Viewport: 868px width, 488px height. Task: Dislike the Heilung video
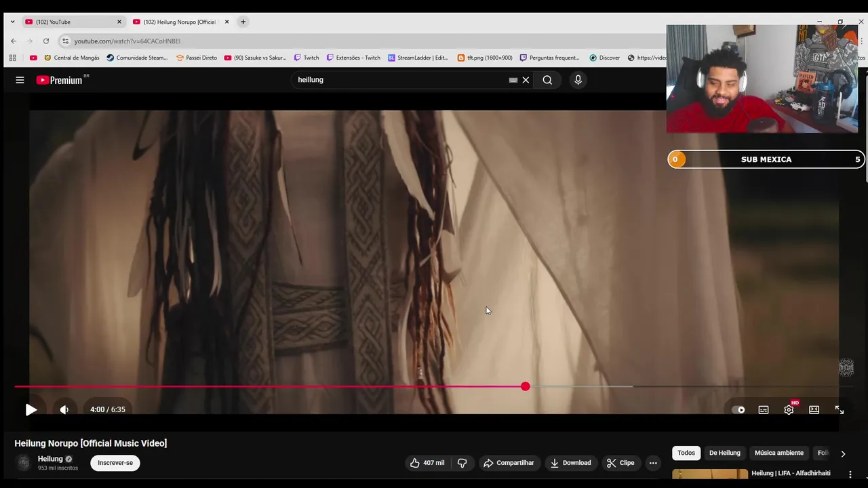tap(462, 463)
